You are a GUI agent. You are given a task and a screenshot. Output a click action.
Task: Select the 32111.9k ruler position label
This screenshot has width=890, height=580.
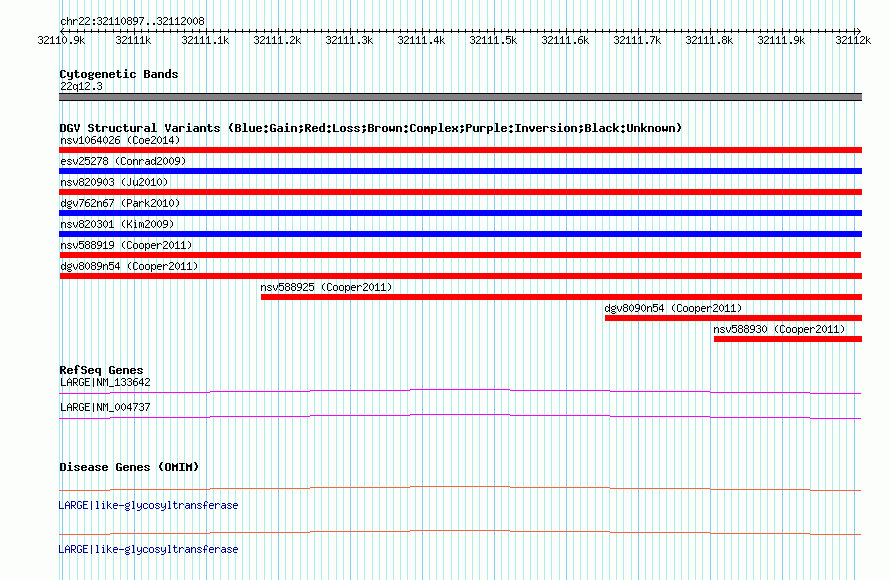pos(782,40)
